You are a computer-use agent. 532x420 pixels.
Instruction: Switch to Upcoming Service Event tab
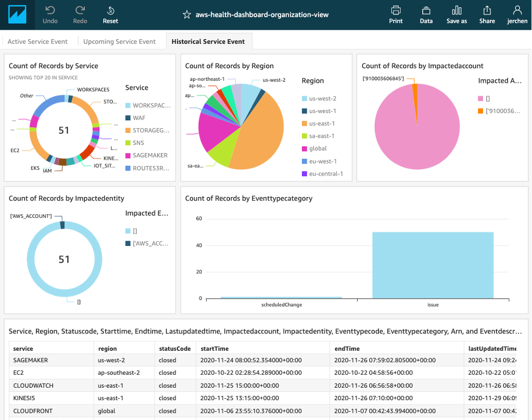[x=119, y=42]
